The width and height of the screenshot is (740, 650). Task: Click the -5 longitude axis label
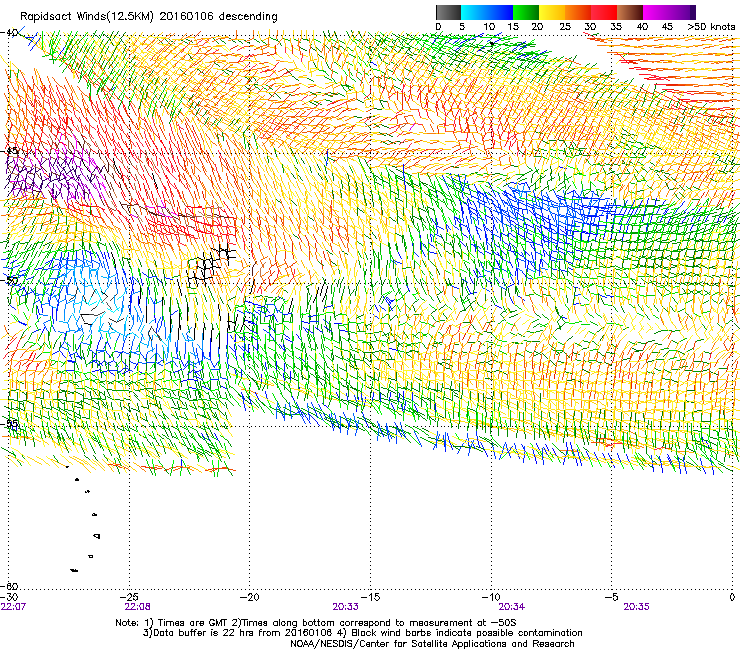click(611, 598)
